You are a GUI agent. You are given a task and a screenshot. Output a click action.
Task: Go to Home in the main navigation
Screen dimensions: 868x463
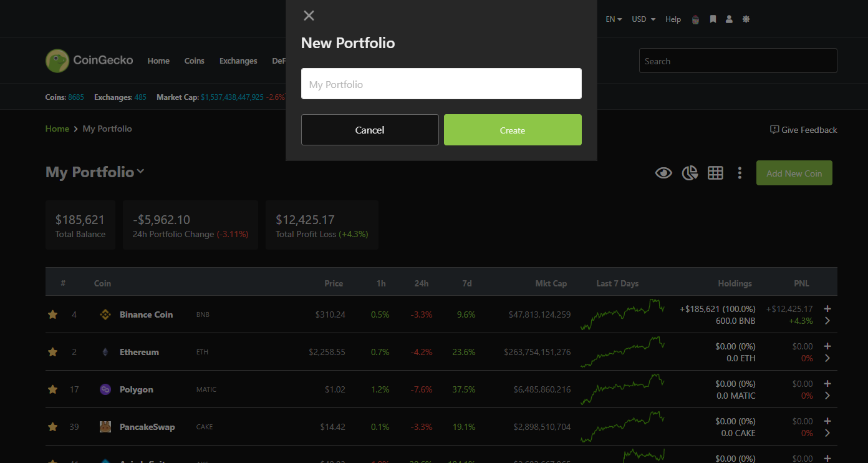coord(158,61)
